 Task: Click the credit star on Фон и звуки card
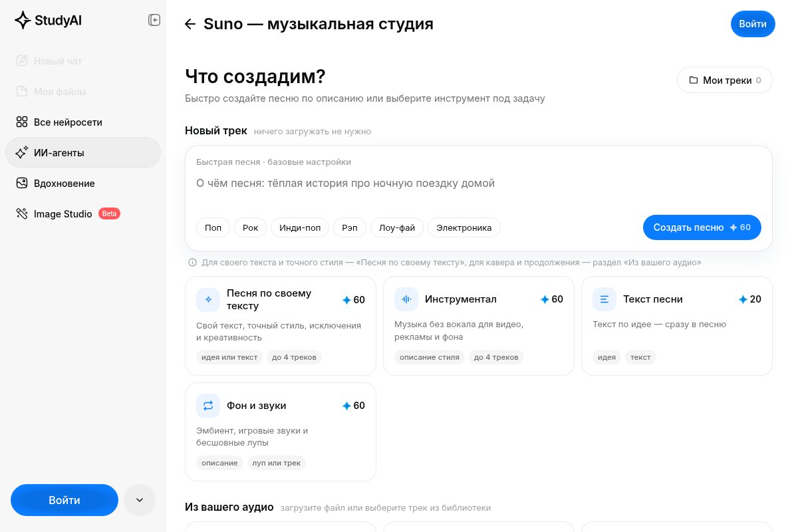346,406
